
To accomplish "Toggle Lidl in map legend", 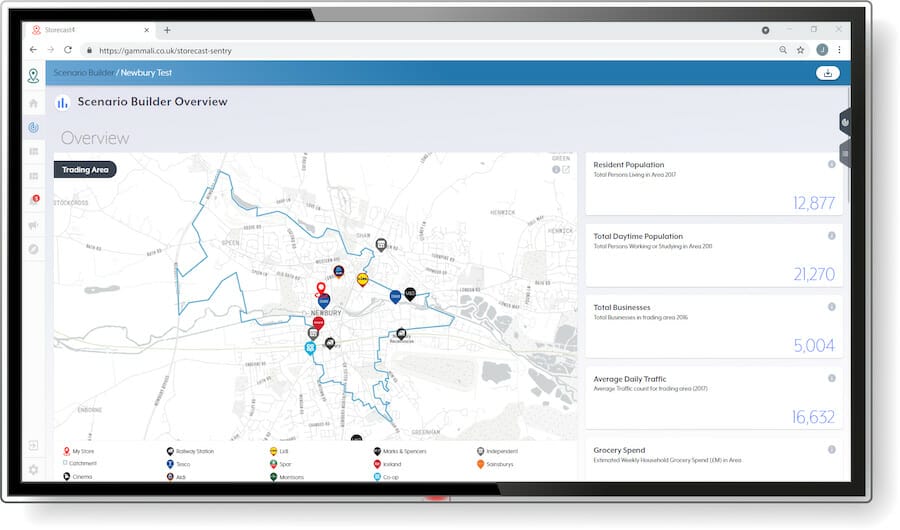I will pyautogui.click(x=279, y=451).
